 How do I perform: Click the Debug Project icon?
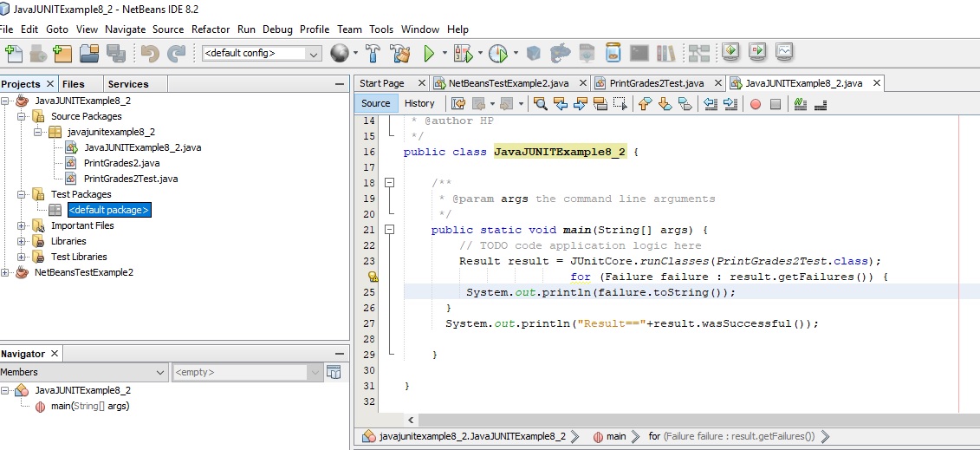tap(463, 53)
